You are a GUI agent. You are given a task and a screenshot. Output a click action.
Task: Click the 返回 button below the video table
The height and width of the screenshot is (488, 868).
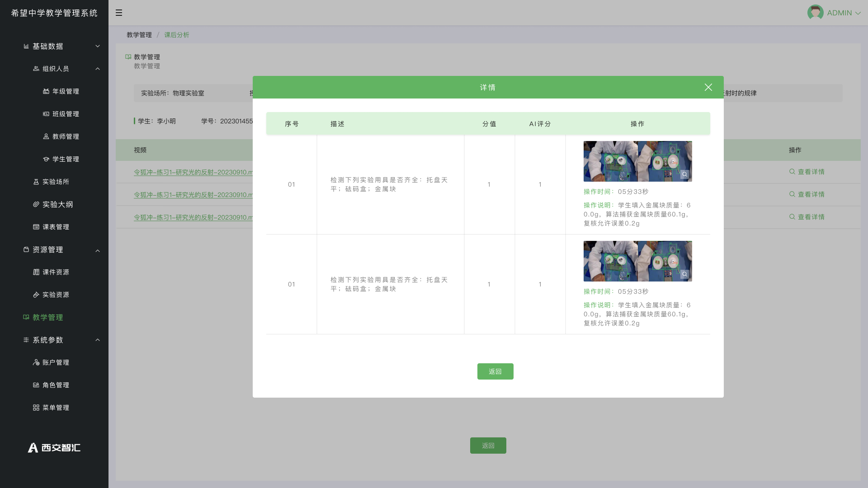(488, 446)
